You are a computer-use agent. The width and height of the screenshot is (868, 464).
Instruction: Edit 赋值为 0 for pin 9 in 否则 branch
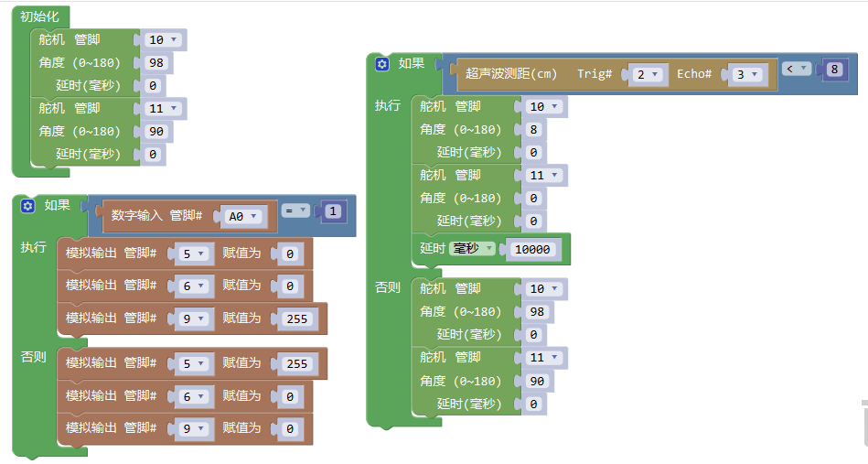(290, 428)
